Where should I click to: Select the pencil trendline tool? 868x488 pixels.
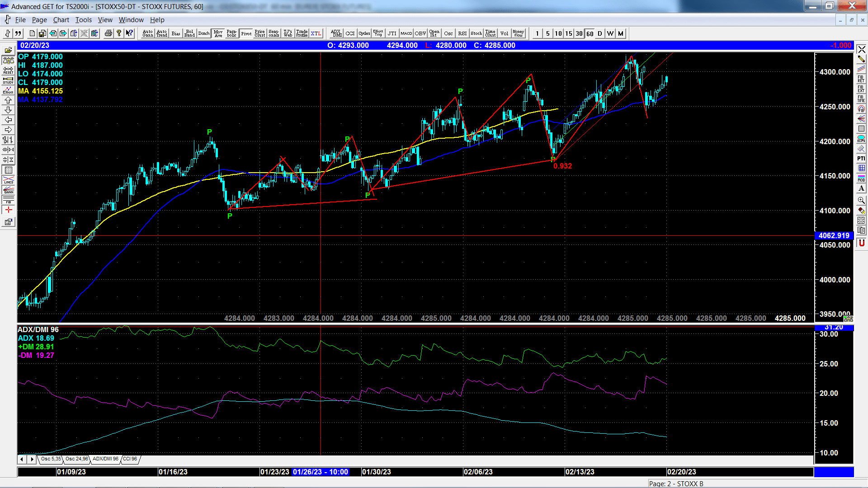(x=861, y=59)
